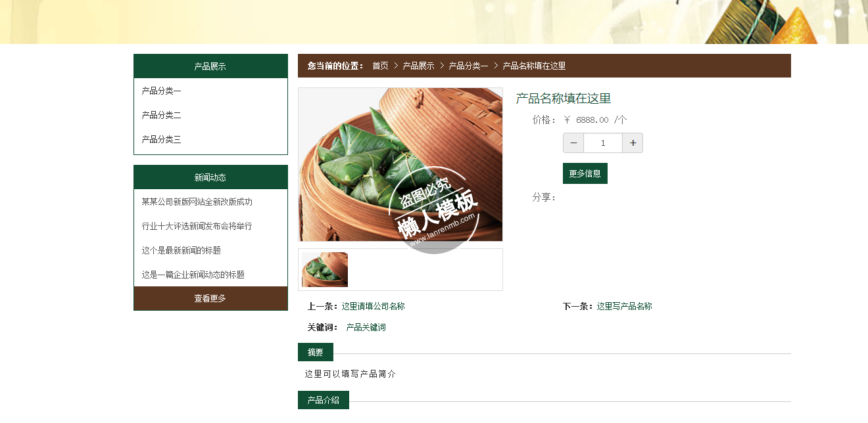Open 产品展示 breadcrumb link
The image size is (868, 423).
pyautogui.click(x=418, y=66)
